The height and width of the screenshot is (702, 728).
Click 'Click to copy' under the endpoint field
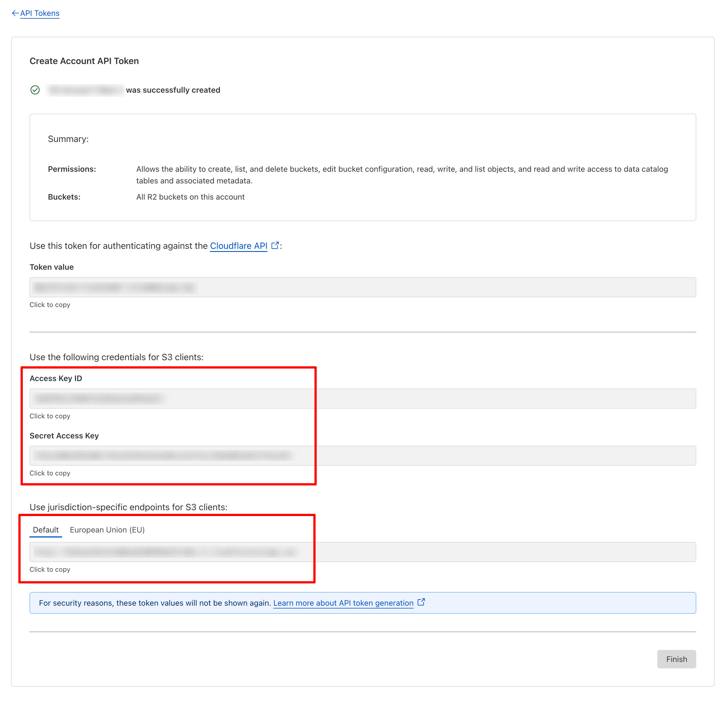(x=50, y=570)
